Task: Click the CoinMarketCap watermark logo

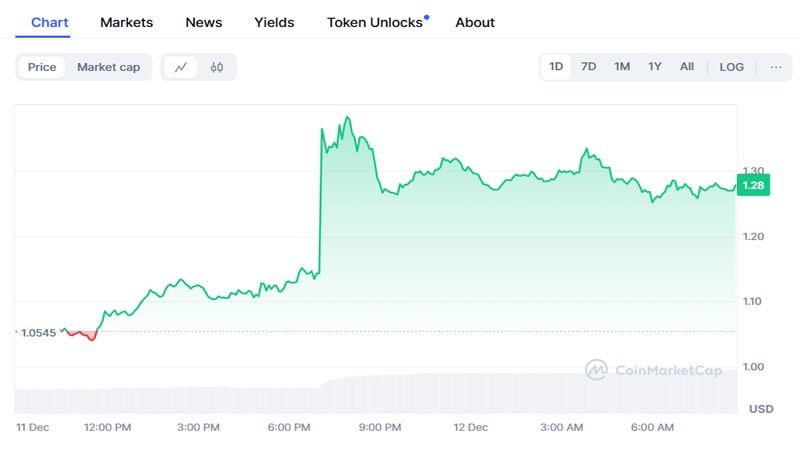Action: point(653,370)
